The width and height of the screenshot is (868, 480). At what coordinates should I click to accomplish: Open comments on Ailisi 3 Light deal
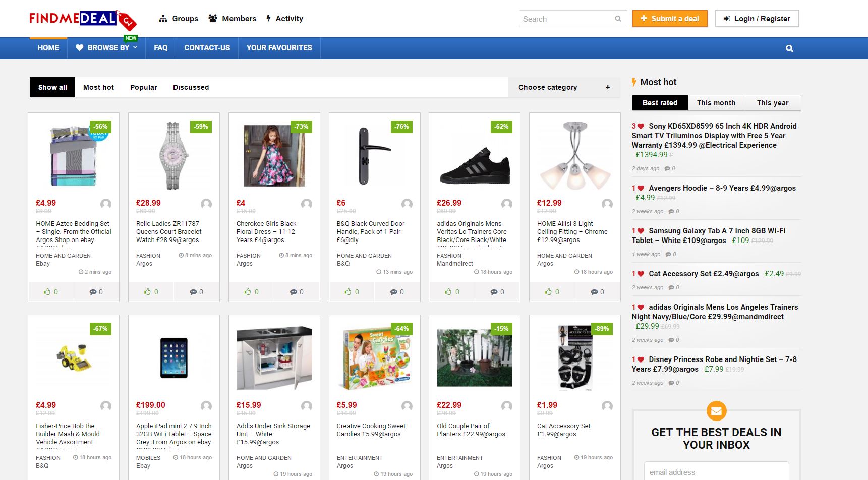(x=597, y=292)
